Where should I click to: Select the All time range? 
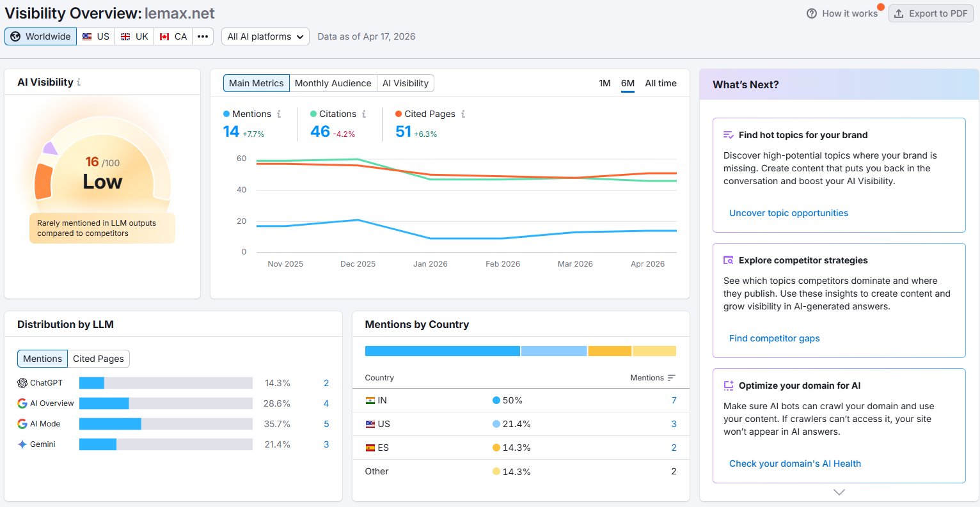pos(661,83)
